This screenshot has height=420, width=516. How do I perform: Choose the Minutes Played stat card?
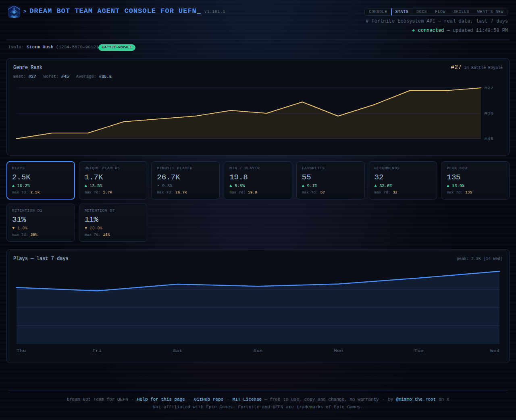(x=185, y=181)
